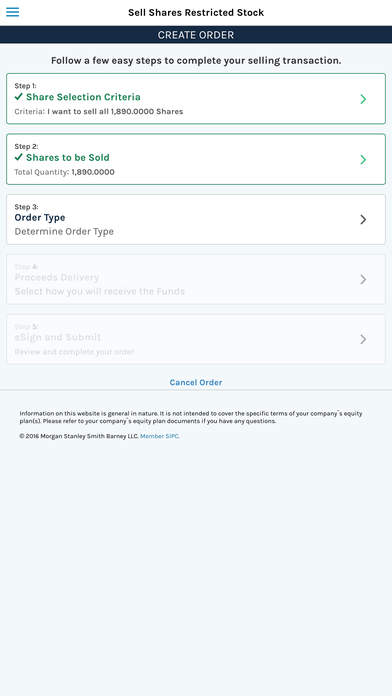Open the hamburger menu icon
Viewport: 392px width, 696px height.
point(12,12)
